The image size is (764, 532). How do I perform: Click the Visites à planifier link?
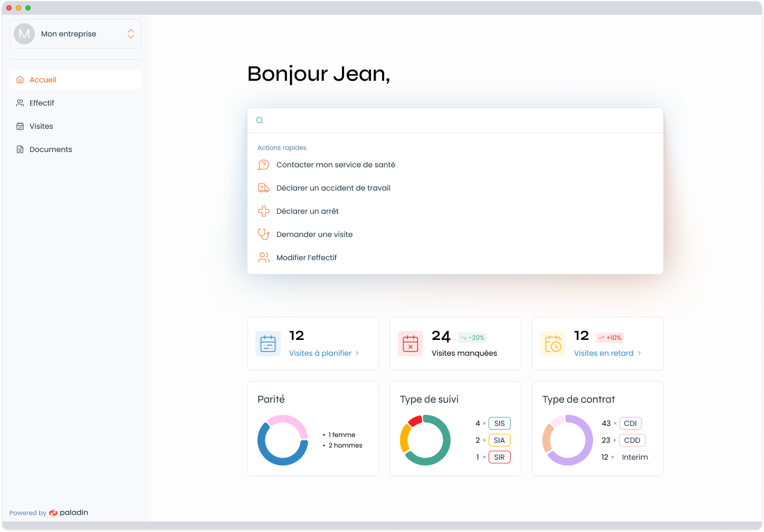click(x=320, y=353)
